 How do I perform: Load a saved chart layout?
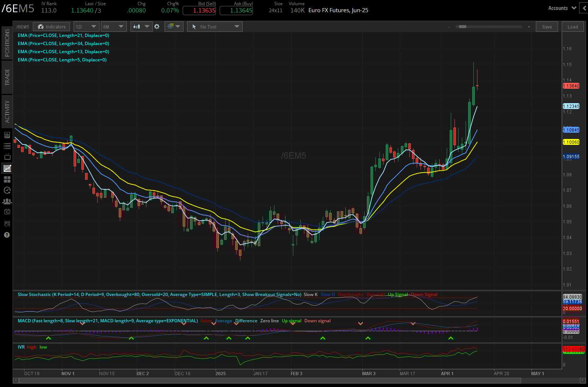(572, 27)
